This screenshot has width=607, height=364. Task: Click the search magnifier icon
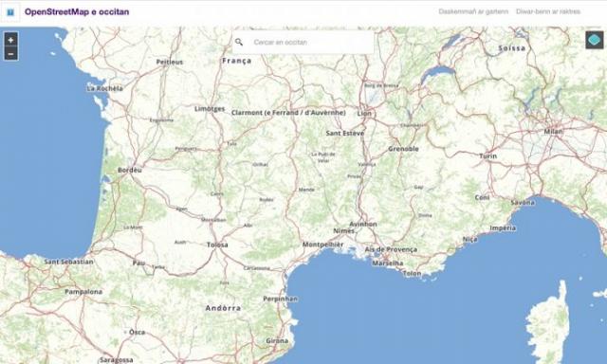click(x=239, y=42)
